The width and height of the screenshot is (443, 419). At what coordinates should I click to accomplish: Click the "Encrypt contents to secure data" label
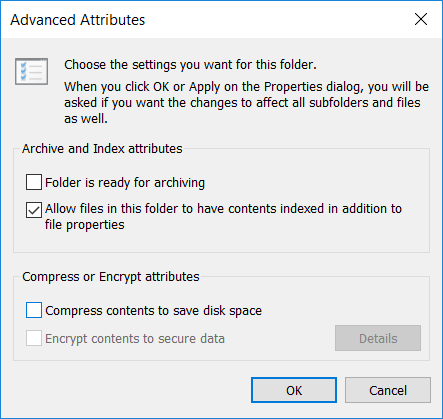tap(135, 339)
